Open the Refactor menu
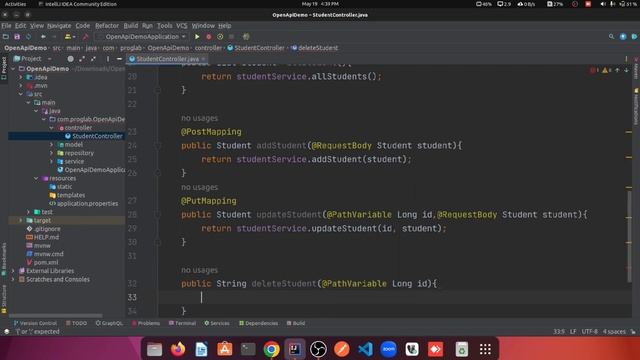This screenshot has width=640, height=360. (107, 26)
